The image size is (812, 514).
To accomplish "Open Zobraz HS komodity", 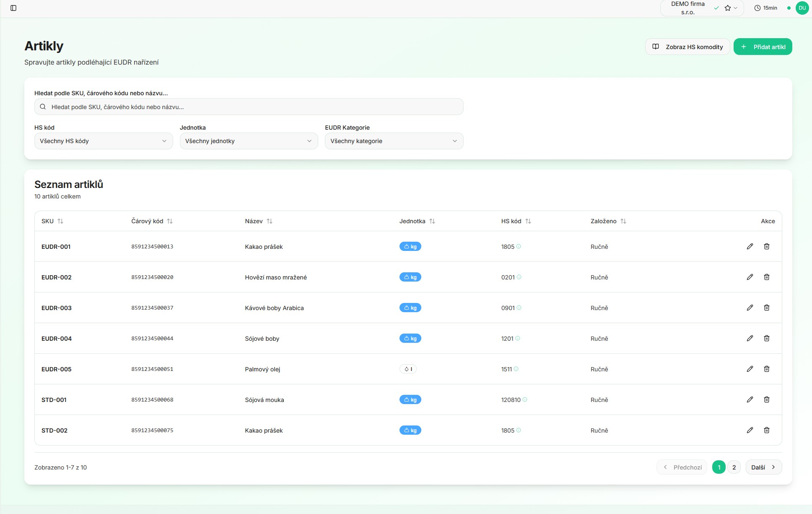I will coord(687,47).
